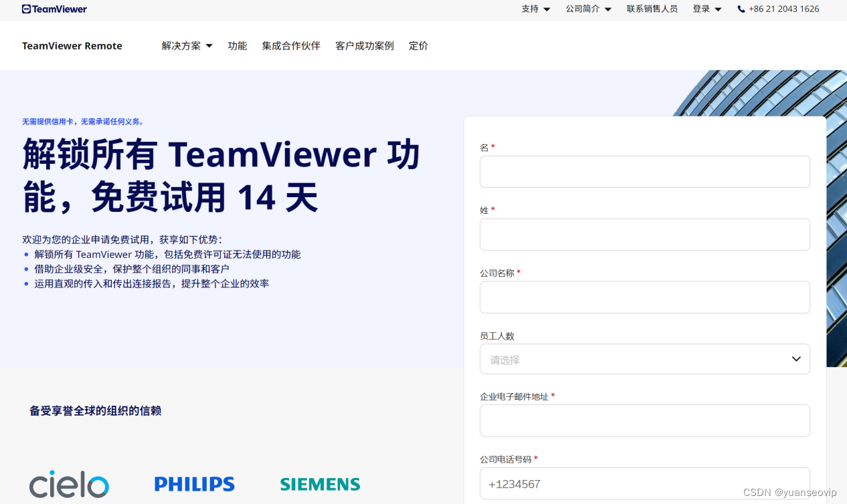Open the 员工人数 dropdown chevron
Screen dimensions: 847x504
(x=796, y=359)
